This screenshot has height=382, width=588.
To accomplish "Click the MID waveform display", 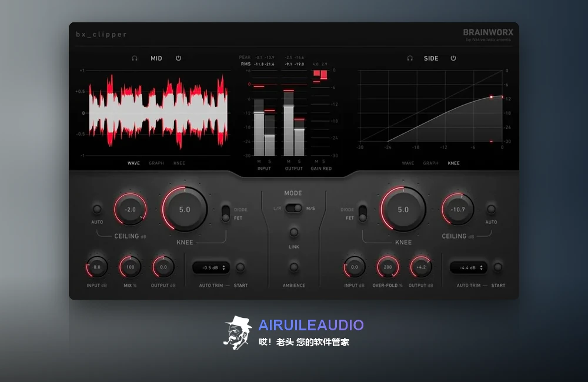I will coord(158,113).
